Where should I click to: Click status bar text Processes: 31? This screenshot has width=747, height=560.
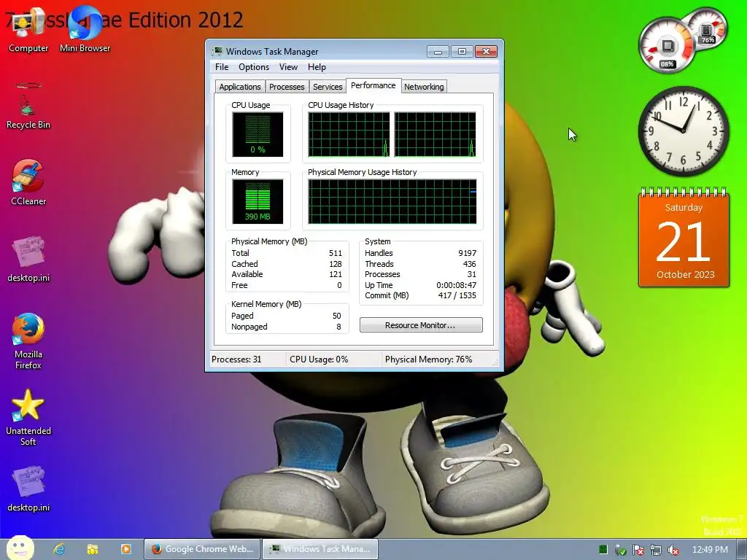pos(236,359)
